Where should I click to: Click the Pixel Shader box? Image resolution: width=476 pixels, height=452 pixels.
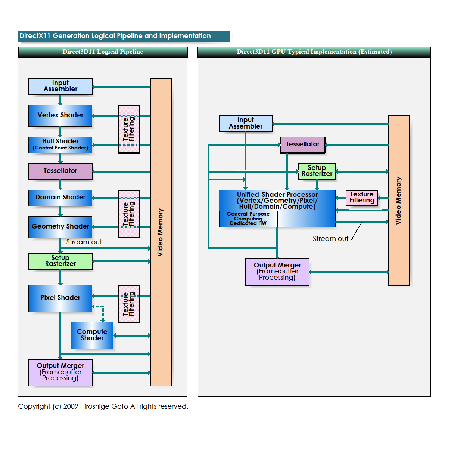(x=60, y=298)
